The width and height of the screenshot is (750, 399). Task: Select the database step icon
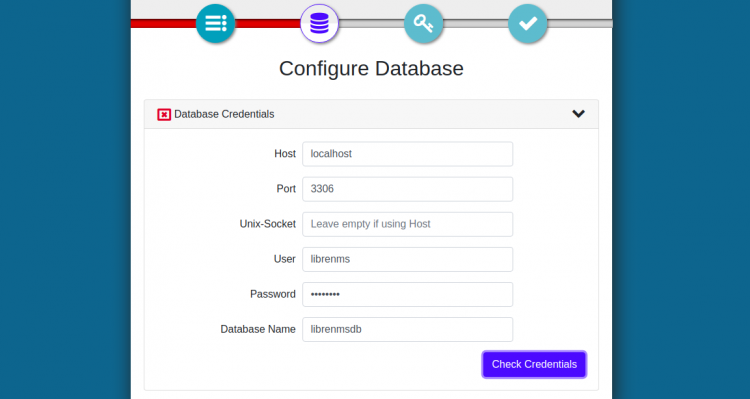point(320,23)
